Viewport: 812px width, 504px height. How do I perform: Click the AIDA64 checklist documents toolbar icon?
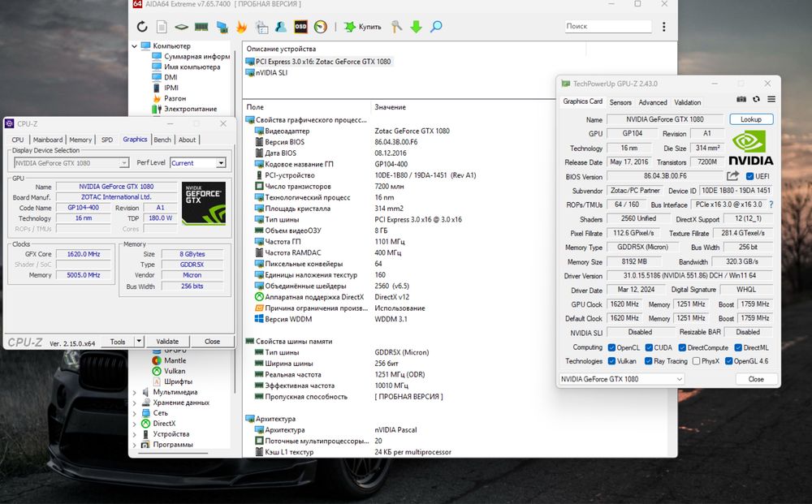click(261, 27)
